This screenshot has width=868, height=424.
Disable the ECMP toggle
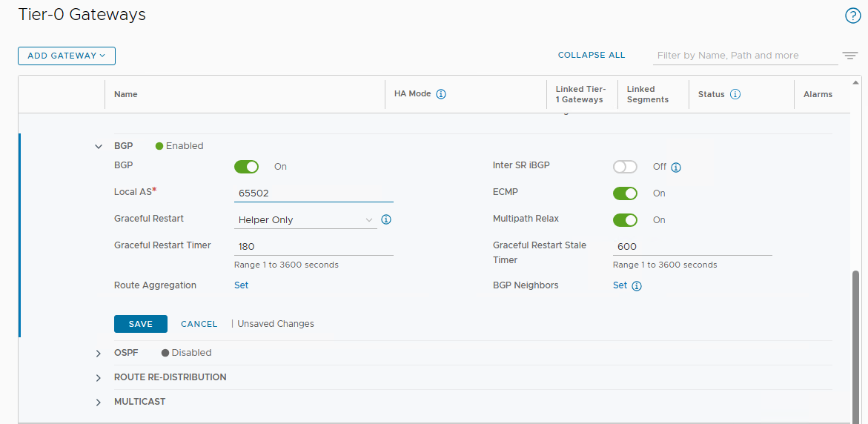click(625, 193)
